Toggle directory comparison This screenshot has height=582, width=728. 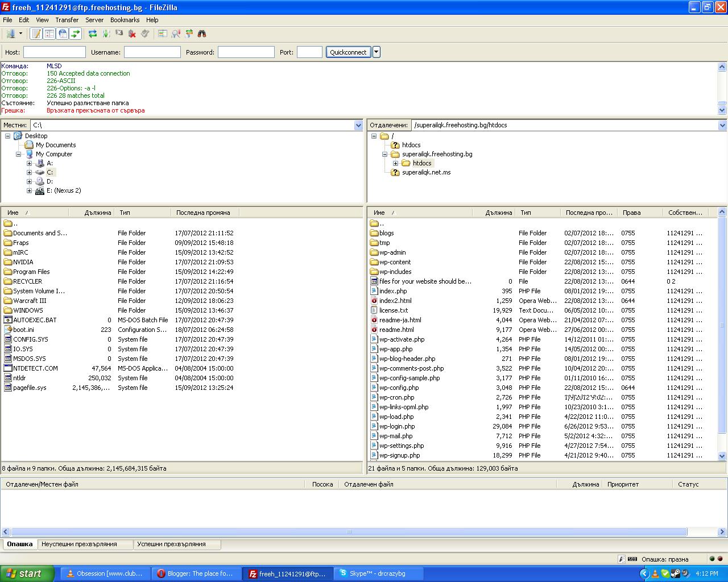[176, 34]
